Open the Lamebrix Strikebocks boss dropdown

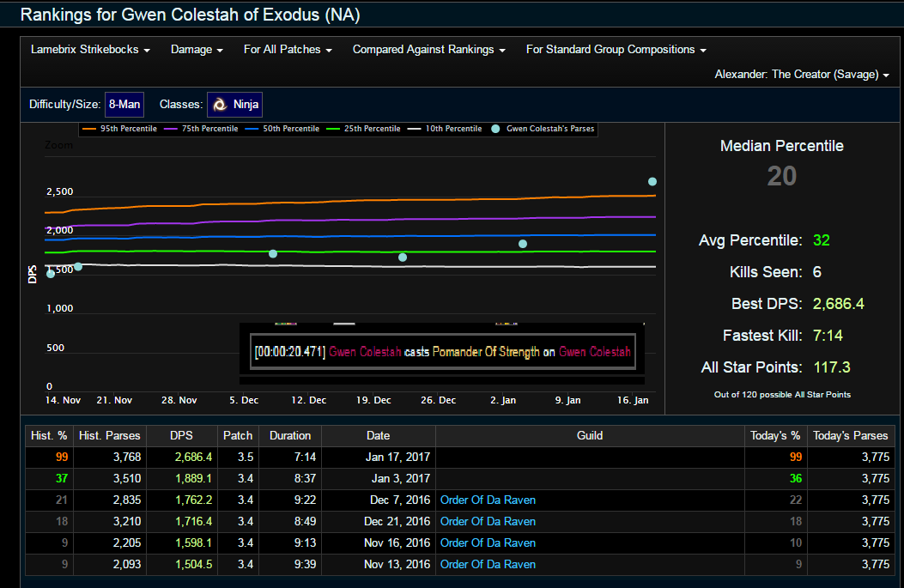click(90, 50)
